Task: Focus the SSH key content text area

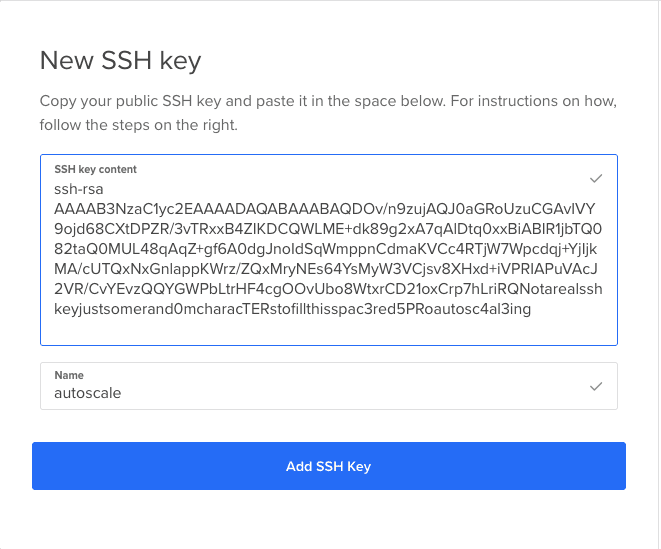Action: 329,250
